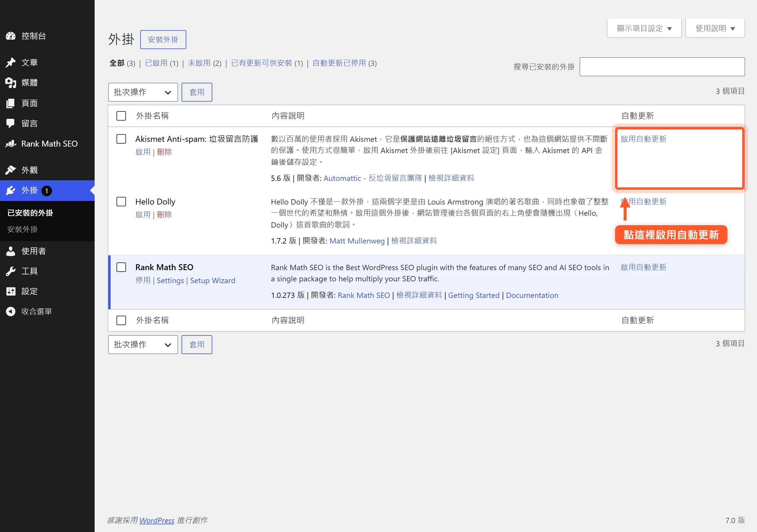Click the 使用者 person icon

click(11, 251)
